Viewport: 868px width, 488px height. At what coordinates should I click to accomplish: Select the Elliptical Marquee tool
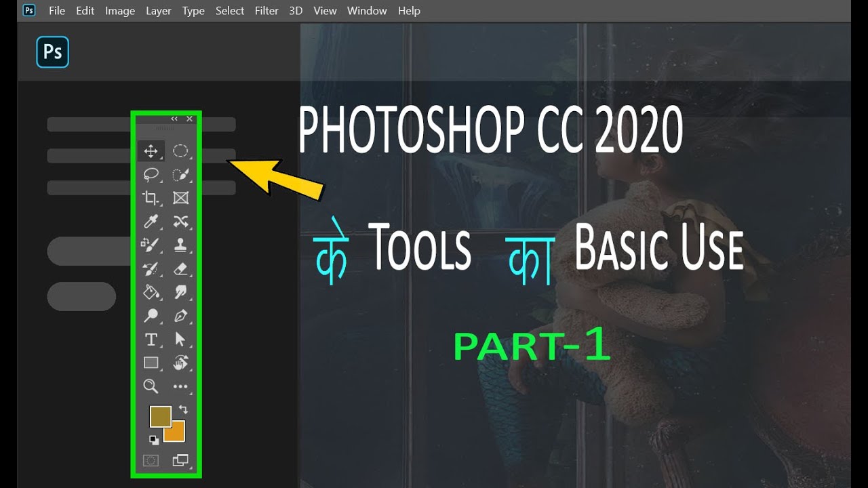pos(180,150)
